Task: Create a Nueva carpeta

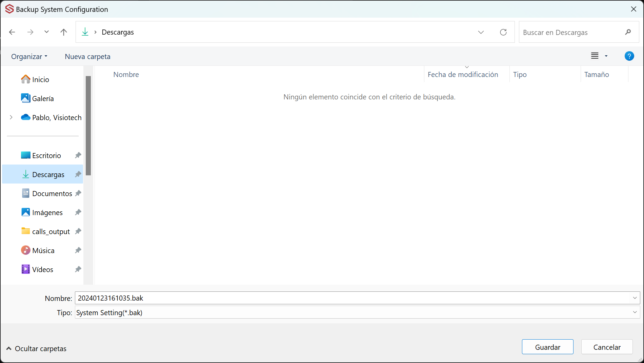Action: (x=87, y=56)
